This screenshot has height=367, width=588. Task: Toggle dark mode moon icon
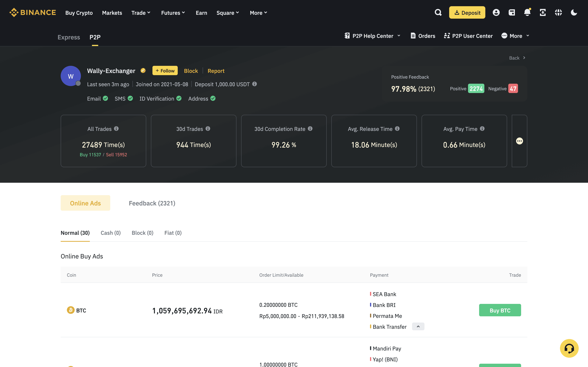pos(574,13)
